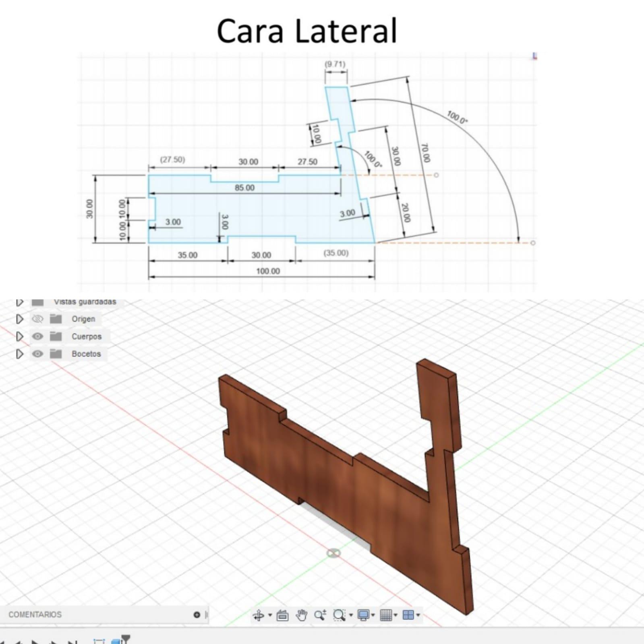Click the origin point marker in viewport

pyautogui.click(x=333, y=553)
